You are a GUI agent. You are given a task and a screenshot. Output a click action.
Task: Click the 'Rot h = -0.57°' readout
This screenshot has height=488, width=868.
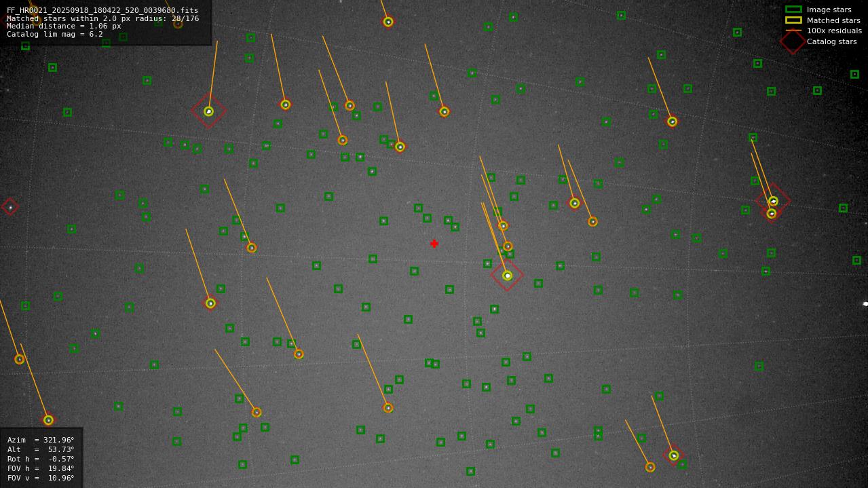pyautogui.click(x=41, y=459)
